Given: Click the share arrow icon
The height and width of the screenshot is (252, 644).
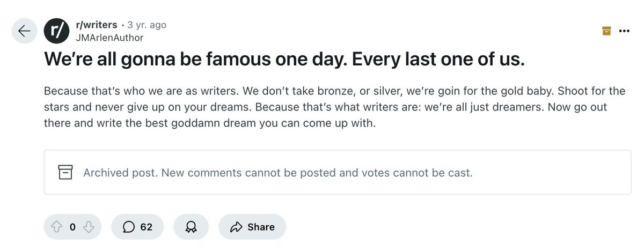Looking at the screenshot, I should (x=236, y=227).
